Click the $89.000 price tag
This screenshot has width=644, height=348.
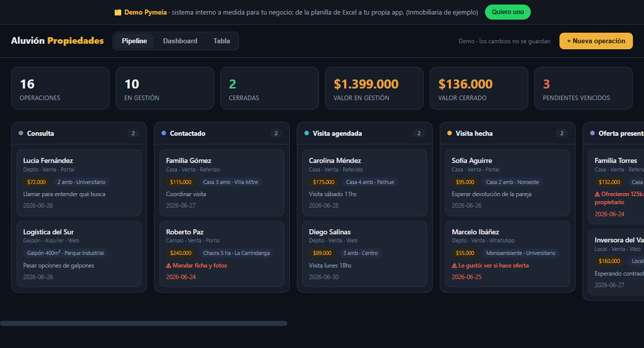[322, 253]
